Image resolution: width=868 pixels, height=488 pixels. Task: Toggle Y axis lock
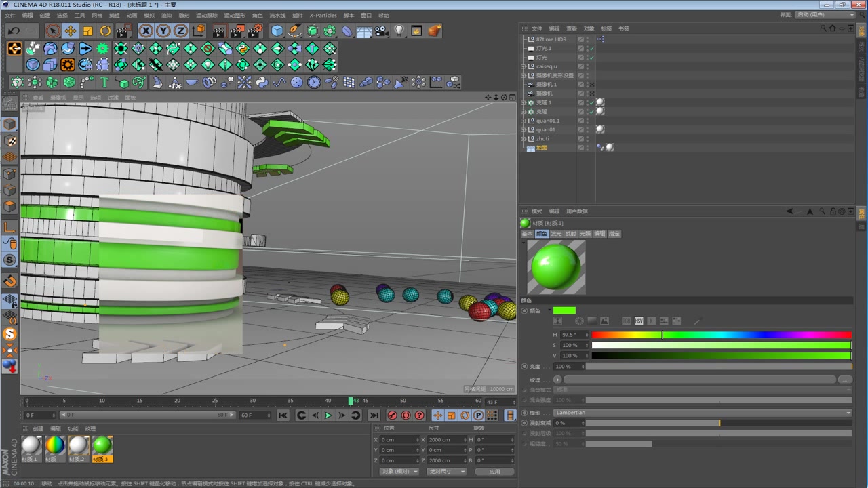coord(163,30)
